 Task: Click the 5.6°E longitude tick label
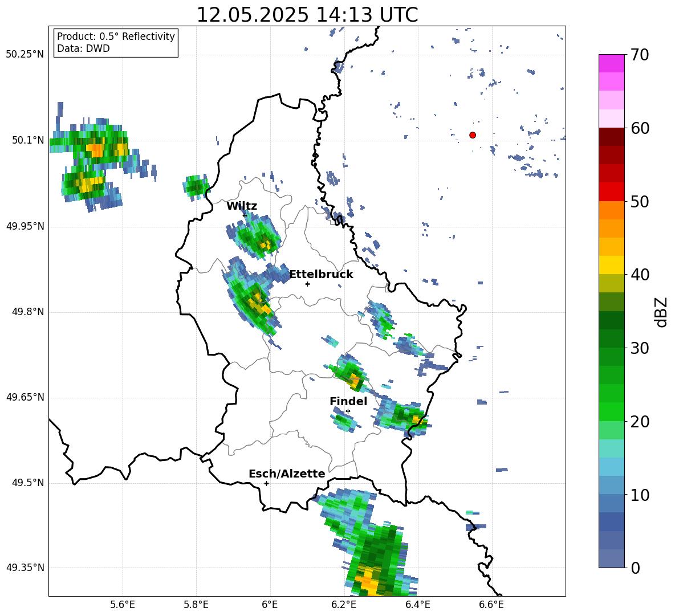[x=123, y=605]
